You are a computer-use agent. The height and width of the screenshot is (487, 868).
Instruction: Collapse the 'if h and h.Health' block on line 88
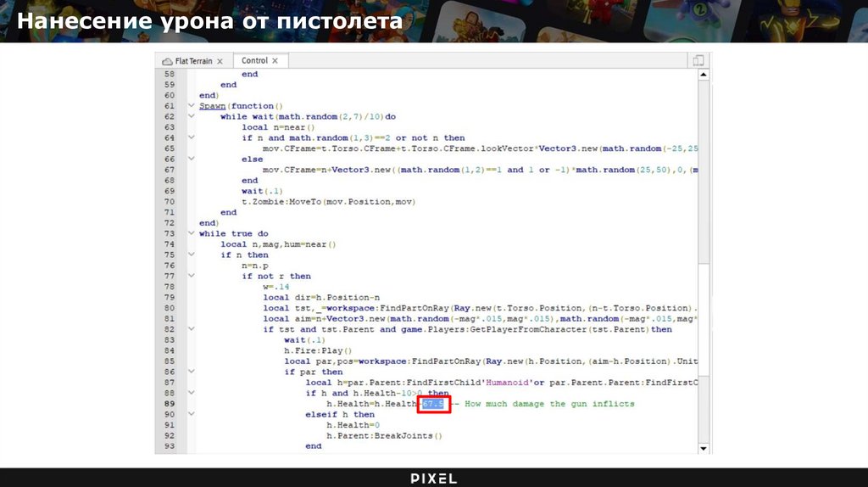point(191,393)
